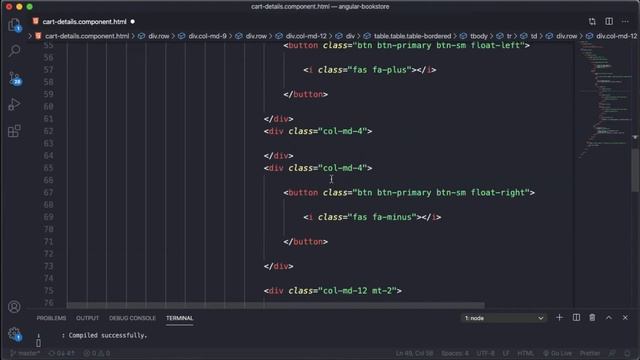Switch to the PROBLEMS panel tab

51,318
